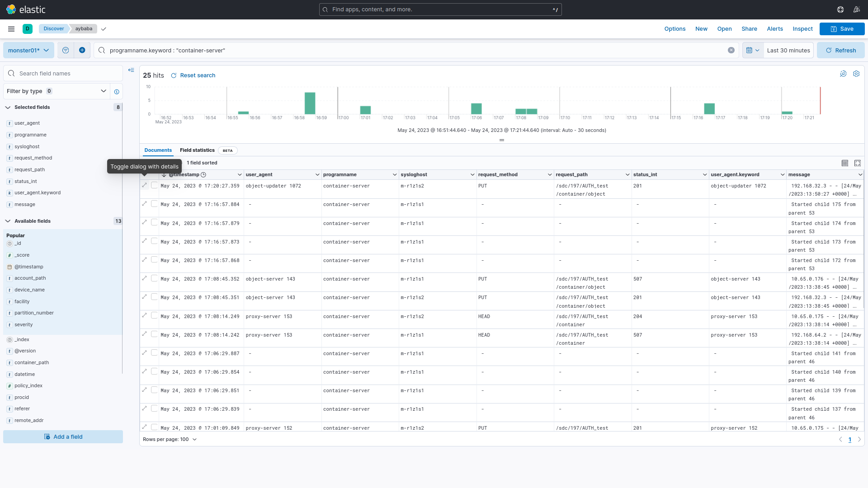The height and width of the screenshot is (488, 868).
Task: Open the Inspect menu item
Action: click(802, 29)
